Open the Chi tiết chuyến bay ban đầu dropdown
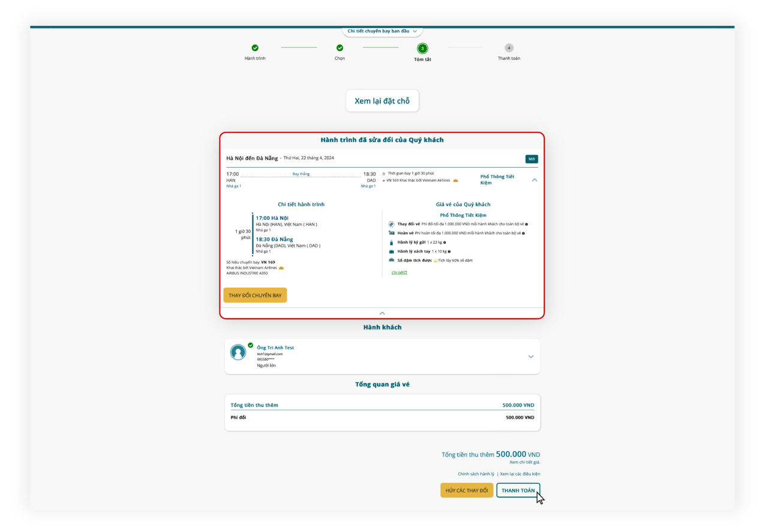 pyautogui.click(x=382, y=31)
